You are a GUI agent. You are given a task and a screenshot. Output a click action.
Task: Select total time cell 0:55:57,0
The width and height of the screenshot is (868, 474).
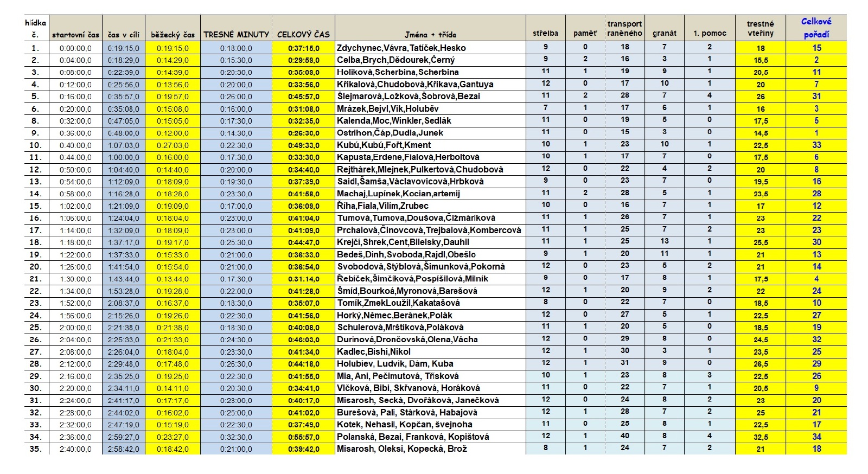(303, 437)
